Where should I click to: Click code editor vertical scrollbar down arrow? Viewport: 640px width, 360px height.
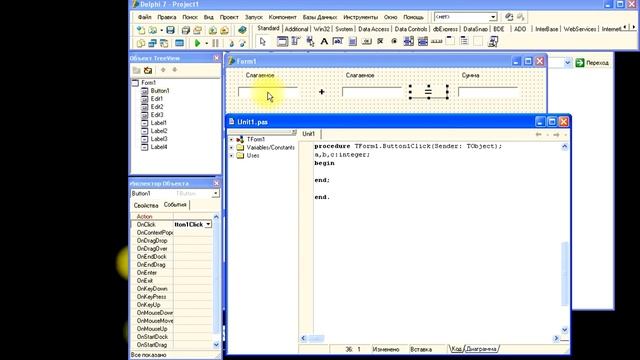(564, 329)
